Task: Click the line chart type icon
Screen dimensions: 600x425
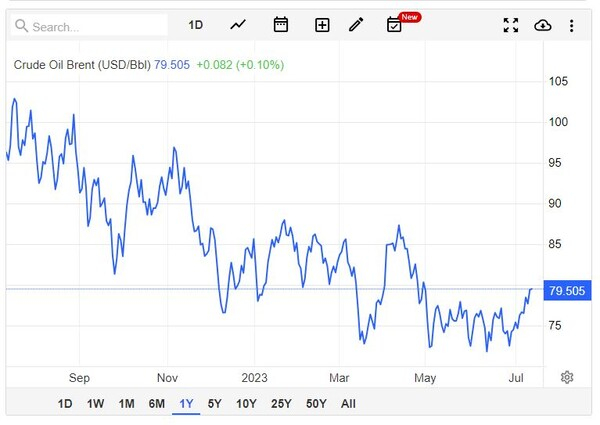Action: (238, 25)
